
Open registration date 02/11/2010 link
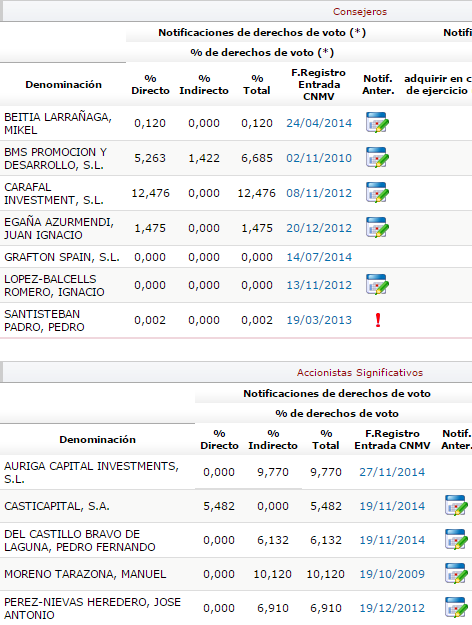319,158
